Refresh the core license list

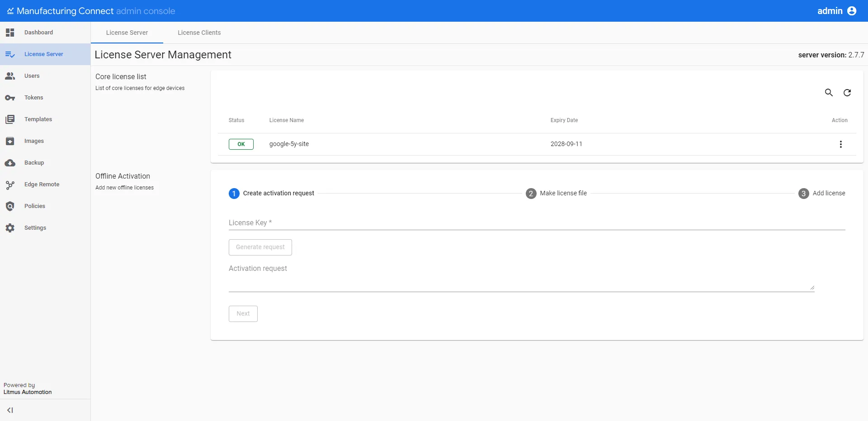[x=847, y=93]
